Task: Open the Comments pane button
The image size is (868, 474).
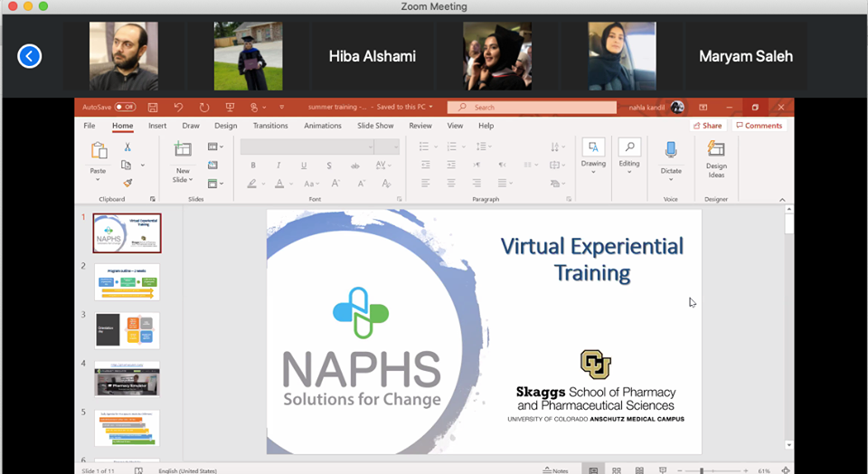Action: 759,126
